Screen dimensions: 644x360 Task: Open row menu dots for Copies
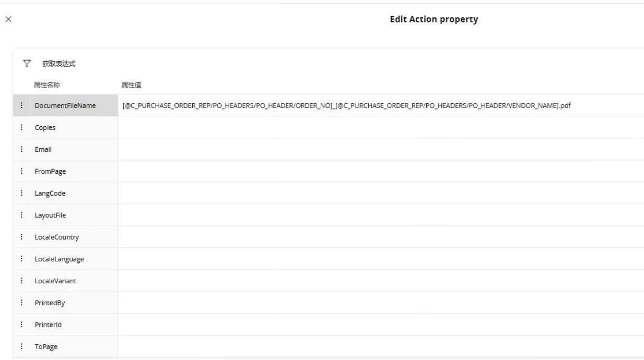[21, 127]
